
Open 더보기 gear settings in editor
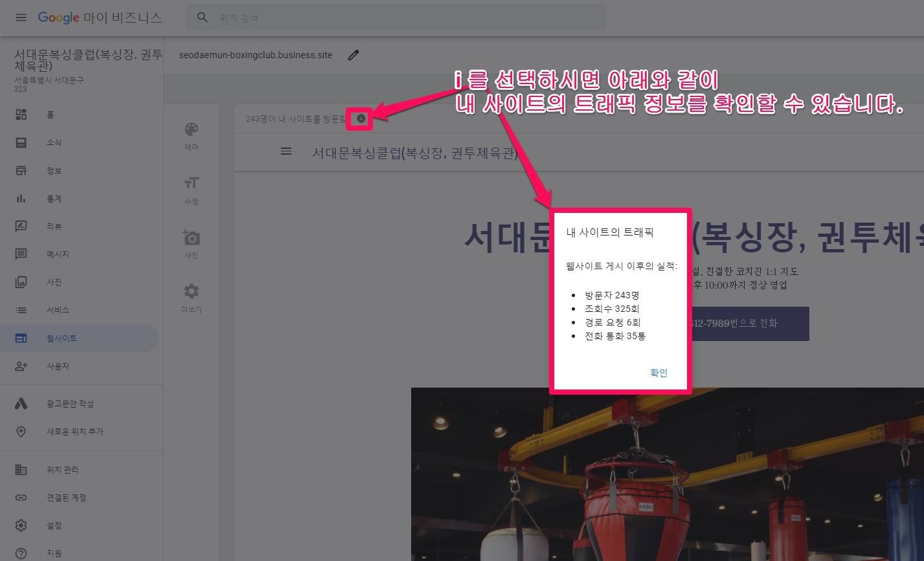pos(191,298)
